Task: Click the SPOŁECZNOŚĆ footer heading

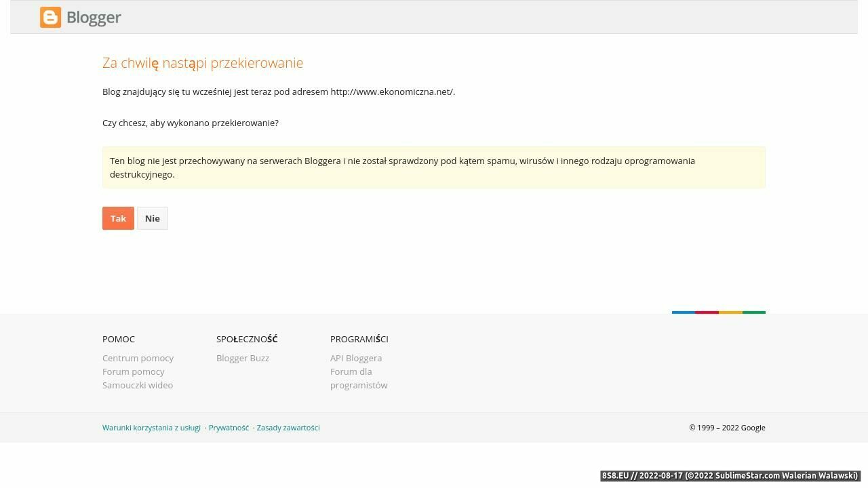Action: pos(247,339)
